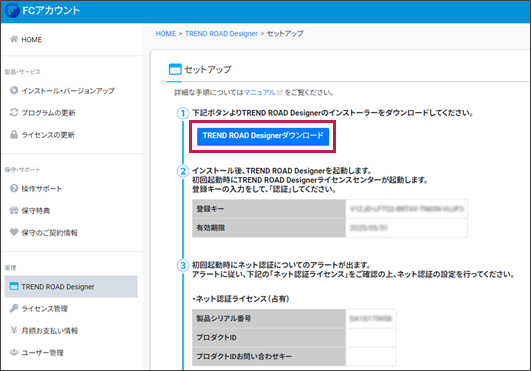Click TREND ROAD Designer breadcrumb link
The width and height of the screenshot is (531, 371).
point(221,34)
